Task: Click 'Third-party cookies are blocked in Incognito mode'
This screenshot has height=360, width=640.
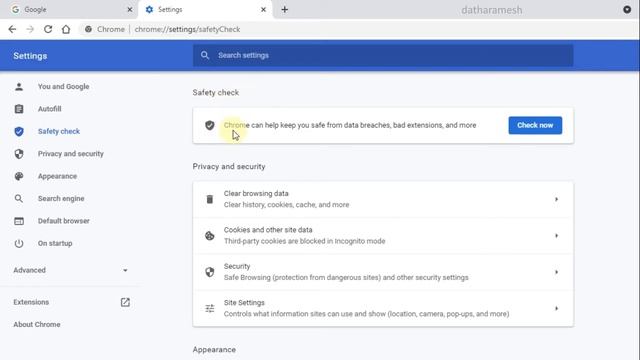Action: click(x=304, y=241)
